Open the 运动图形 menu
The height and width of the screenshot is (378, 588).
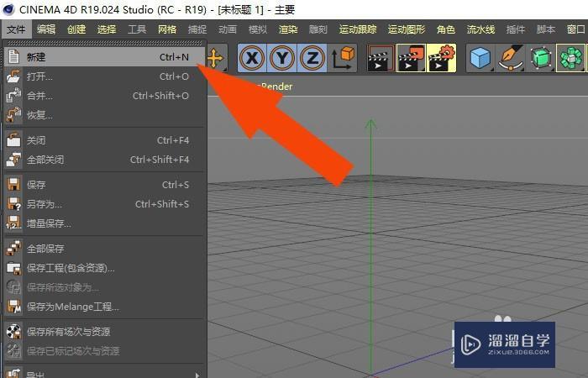tap(407, 29)
